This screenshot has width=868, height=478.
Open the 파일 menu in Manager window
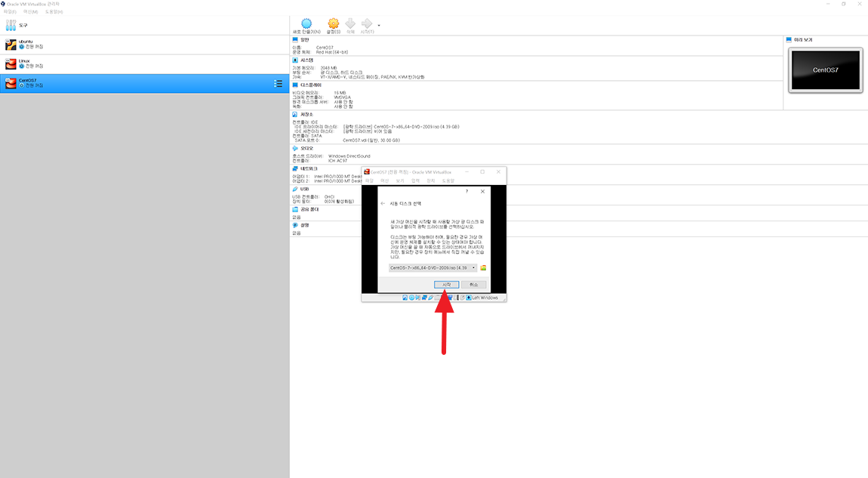point(10,11)
